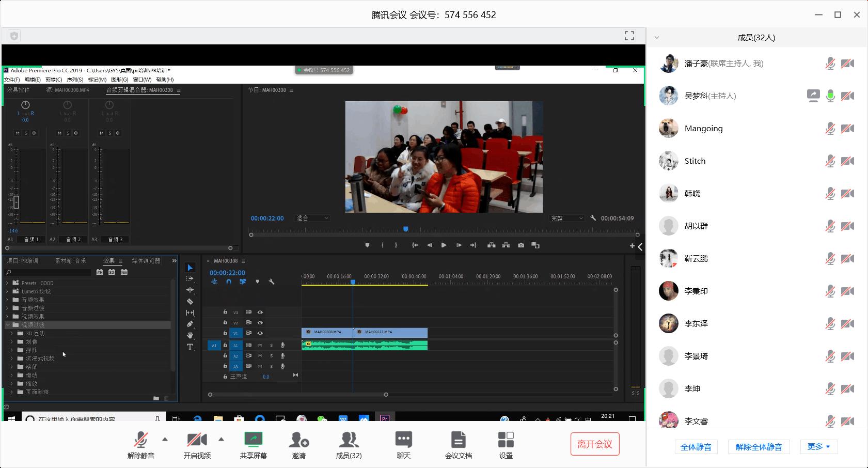This screenshot has width=868, height=468.
Task: Open the Effects (效果) tab in Premiere
Action: click(108, 261)
